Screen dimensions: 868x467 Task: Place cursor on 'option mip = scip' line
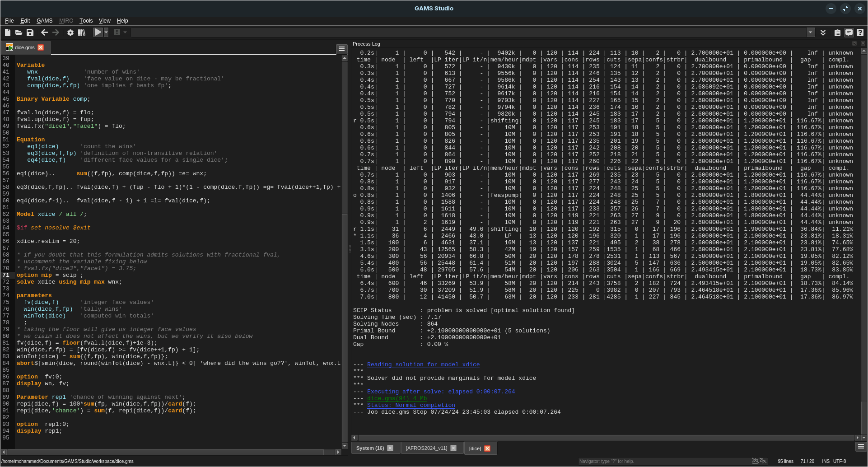click(50, 275)
